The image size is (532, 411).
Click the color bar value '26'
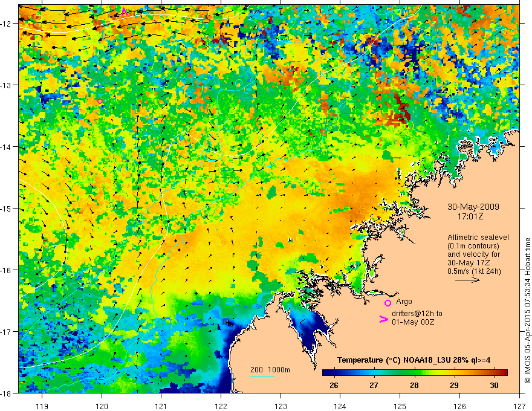pyautogui.click(x=334, y=385)
